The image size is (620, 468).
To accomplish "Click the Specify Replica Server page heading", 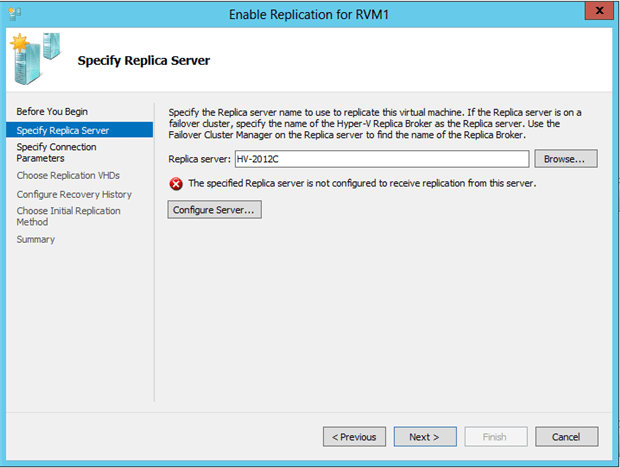I will [144, 61].
